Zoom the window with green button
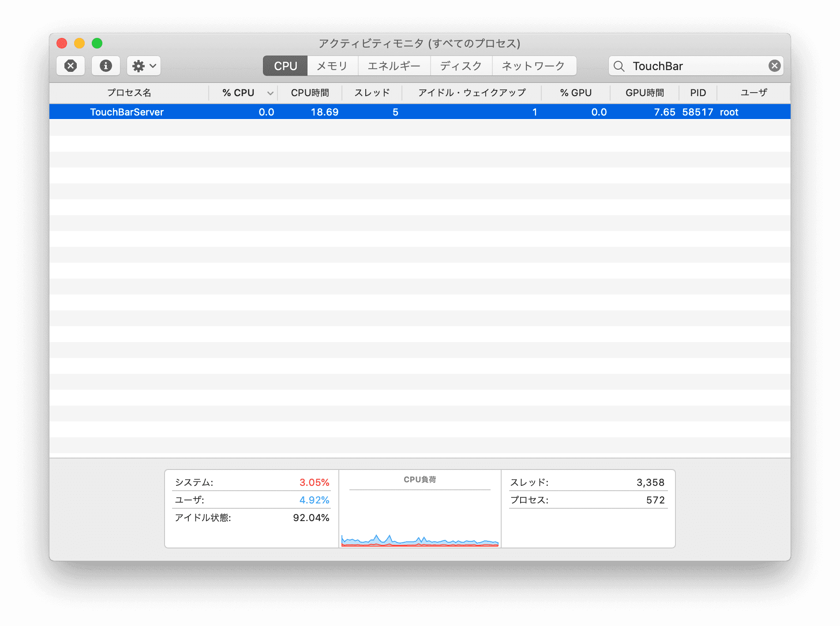The height and width of the screenshot is (626, 840). pos(97,43)
